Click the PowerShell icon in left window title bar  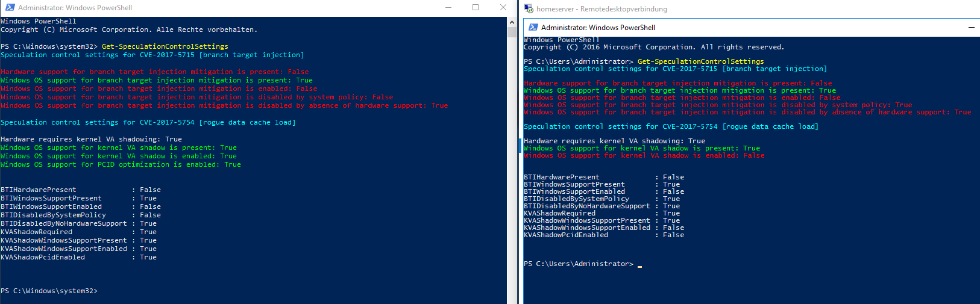(10, 8)
